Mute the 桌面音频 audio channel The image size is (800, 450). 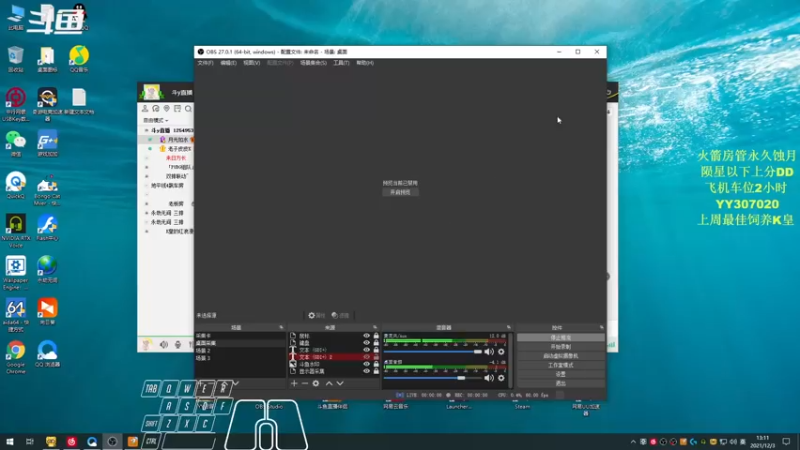point(489,378)
